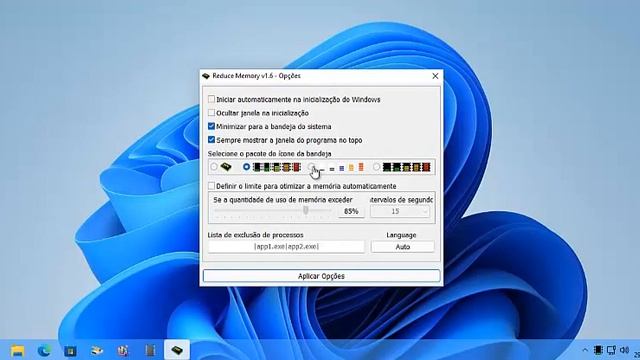Select the last dark chip set tray icon radio
Screen dimensions: 640x360
pos(376,167)
